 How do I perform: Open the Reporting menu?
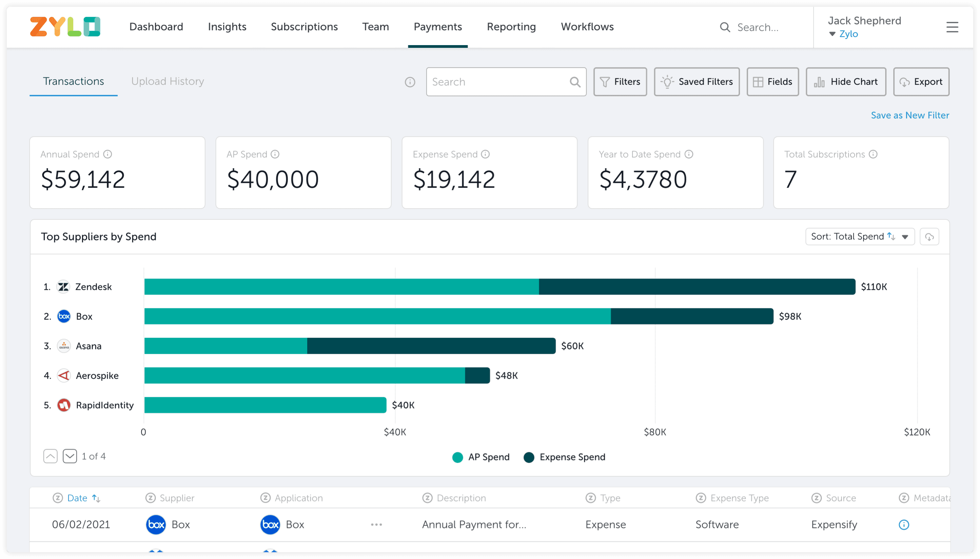click(x=511, y=27)
